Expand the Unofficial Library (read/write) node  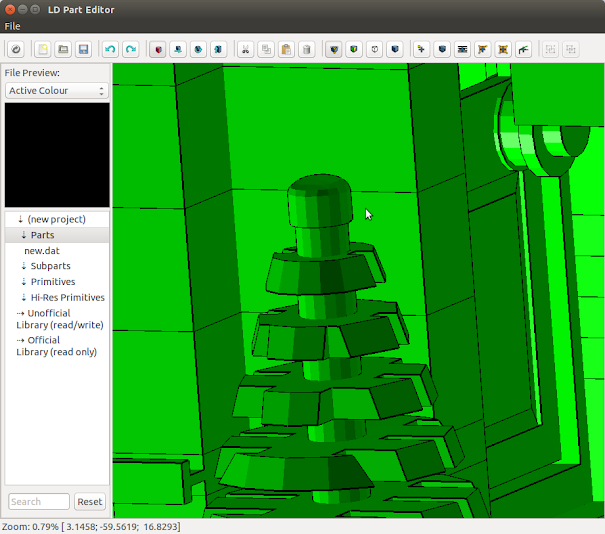[20, 313]
